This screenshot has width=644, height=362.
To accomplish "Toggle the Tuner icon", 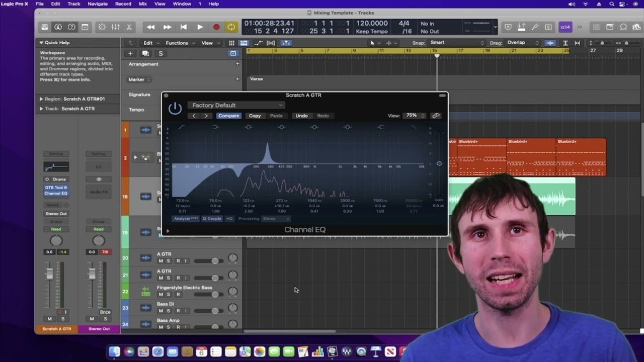I will 535,27.
